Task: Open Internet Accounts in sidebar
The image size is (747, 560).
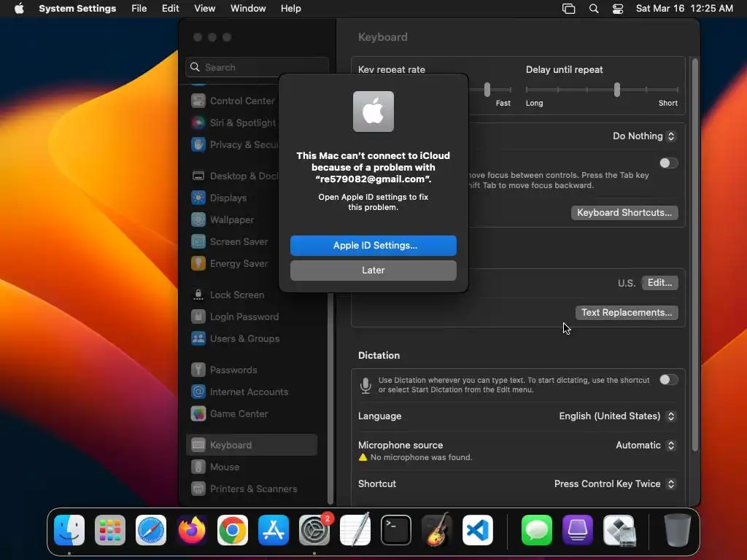Action: (252, 392)
